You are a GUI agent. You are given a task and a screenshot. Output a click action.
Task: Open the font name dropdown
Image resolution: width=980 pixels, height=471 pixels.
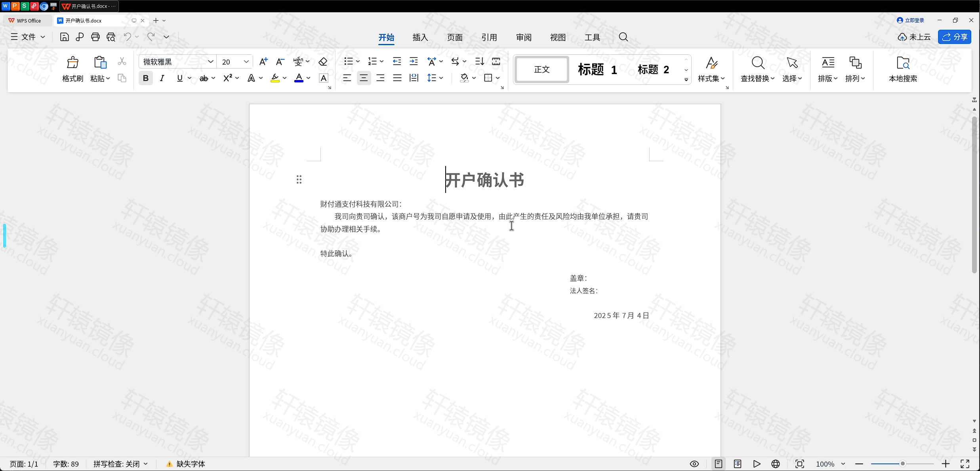tap(210, 61)
